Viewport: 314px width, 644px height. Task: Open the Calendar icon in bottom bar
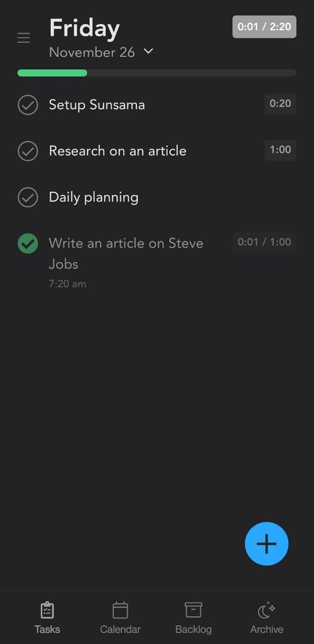coord(120,610)
